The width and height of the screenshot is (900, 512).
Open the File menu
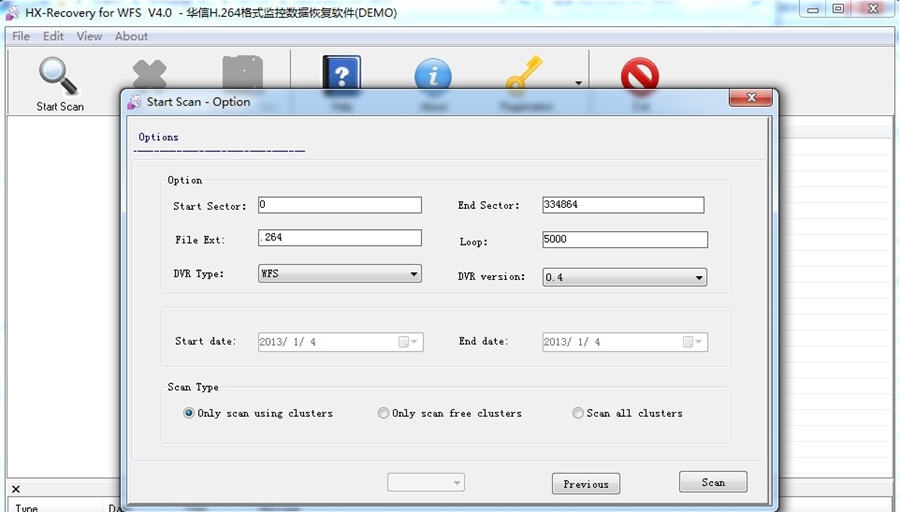pyautogui.click(x=21, y=36)
